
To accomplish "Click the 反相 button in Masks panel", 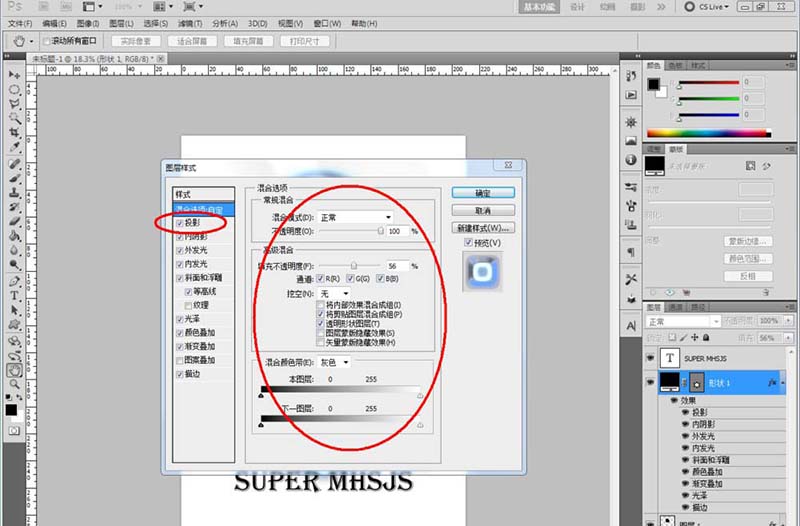I will pos(748,276).
